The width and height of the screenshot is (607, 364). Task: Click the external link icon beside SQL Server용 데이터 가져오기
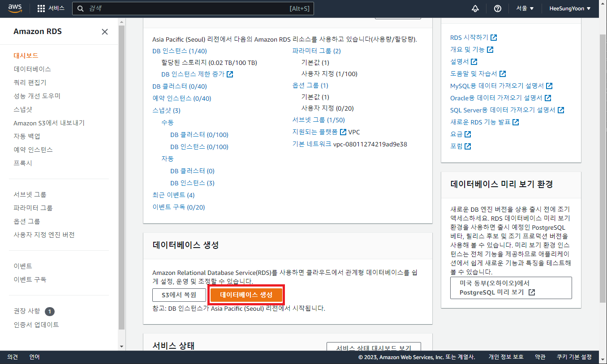click(561, 110)
